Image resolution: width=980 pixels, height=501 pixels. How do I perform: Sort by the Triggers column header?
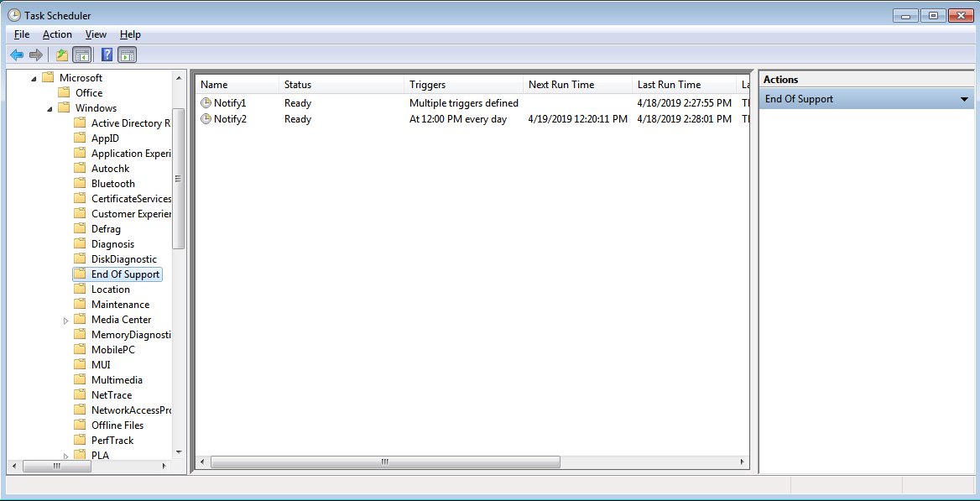pyautogui.click(x=463, y=85)
